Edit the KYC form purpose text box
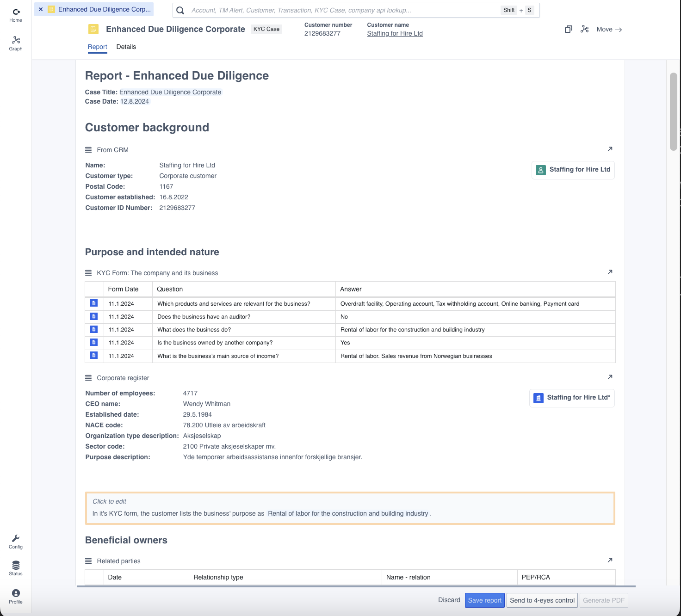 [x=350, y=508]
